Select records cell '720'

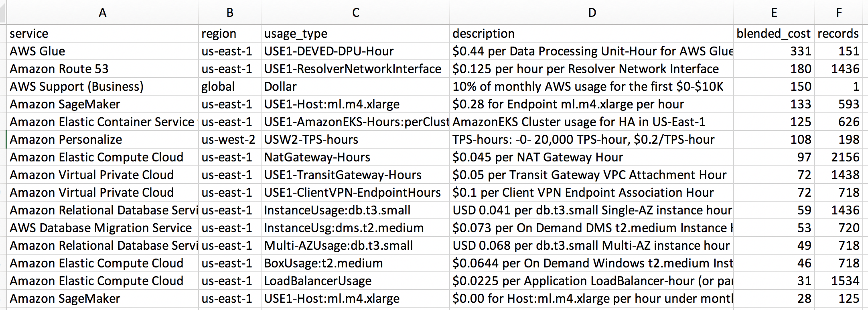tap(839, 228)
